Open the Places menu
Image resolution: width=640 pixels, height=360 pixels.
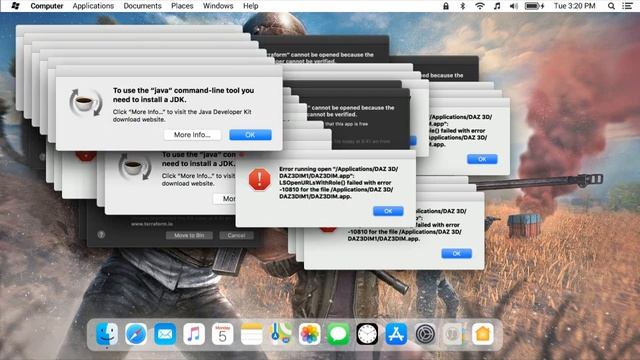(x=182, y=6)
